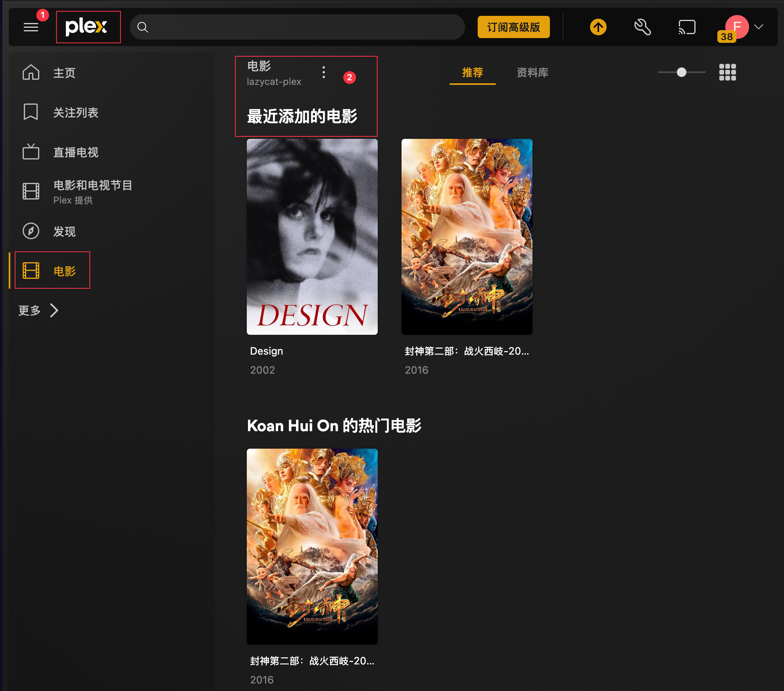
Task: Click the 2016 year under Koan Hui On
Action: 262,680
